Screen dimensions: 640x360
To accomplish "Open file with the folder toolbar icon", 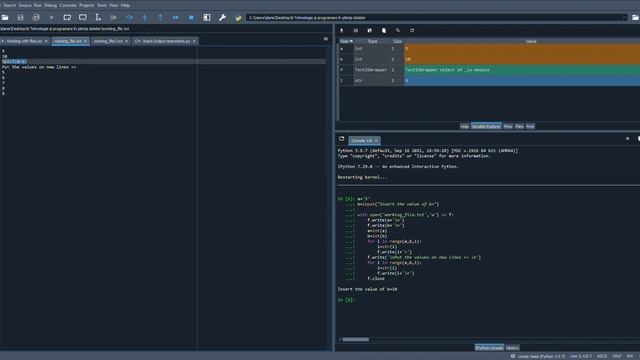I will pyautogui.click(x=5, y=18).
